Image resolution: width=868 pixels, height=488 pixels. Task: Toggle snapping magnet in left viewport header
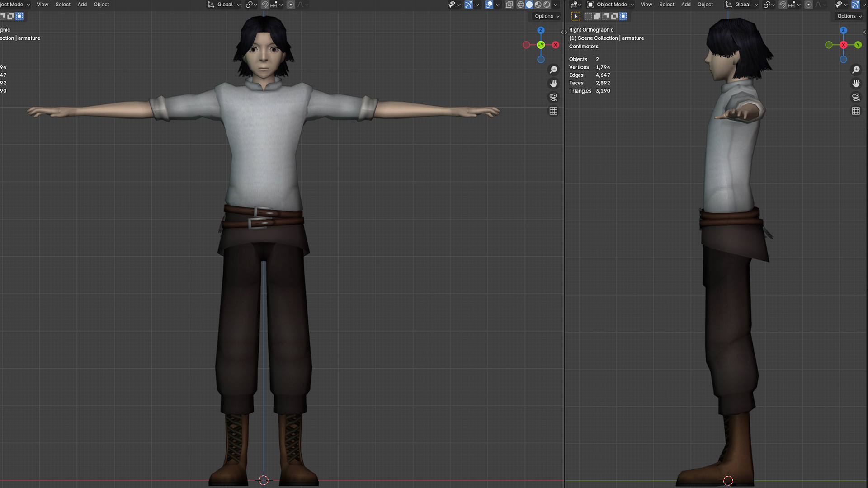265,5
